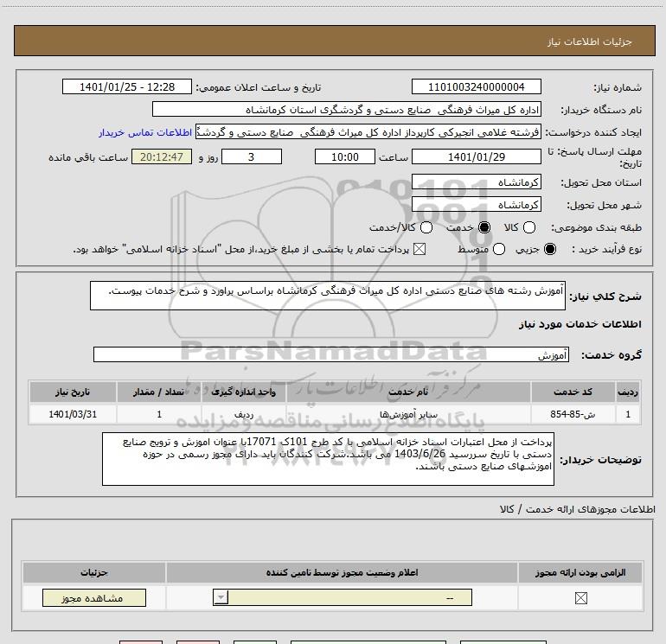666x644 pixels.
Task: Click the تعداد / مقدار column header
Action: pos(159,392)
